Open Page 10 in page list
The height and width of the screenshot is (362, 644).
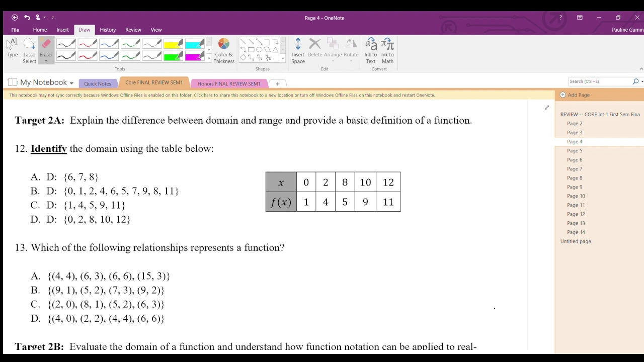[x=576, y=196]
